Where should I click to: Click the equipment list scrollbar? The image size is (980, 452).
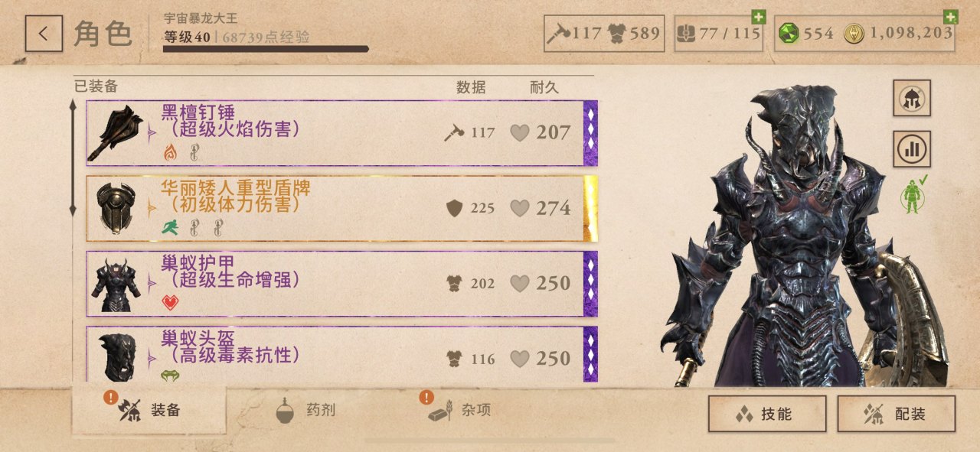click(73, 158)
